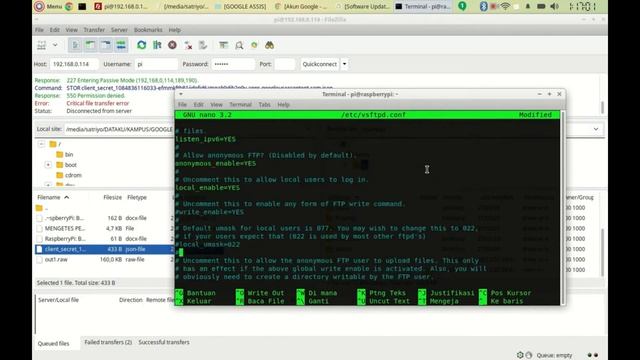Open the terminal window's Edit menu

point(198,104)
